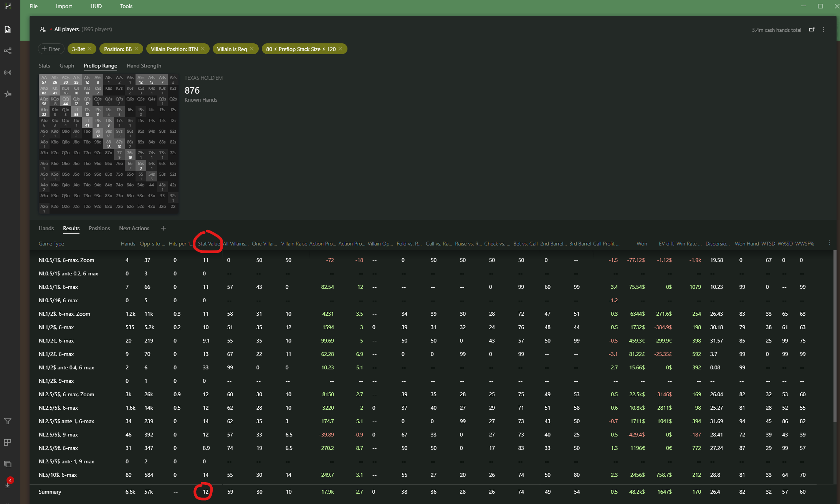The image size is (840, 504).
Task: Click the share-graph sidebar icon
Action: [8, 51]
